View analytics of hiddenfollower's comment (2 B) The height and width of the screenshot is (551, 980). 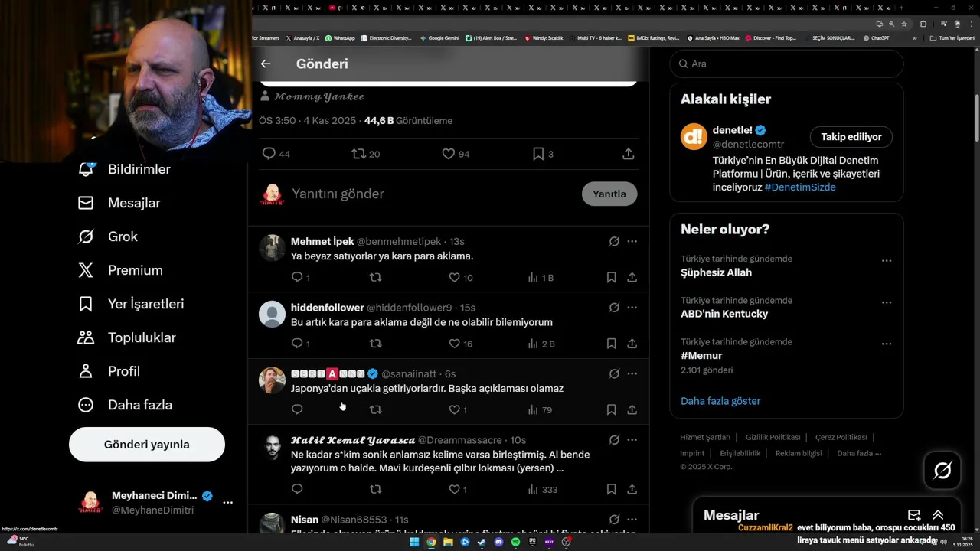(x=541, y=344)
